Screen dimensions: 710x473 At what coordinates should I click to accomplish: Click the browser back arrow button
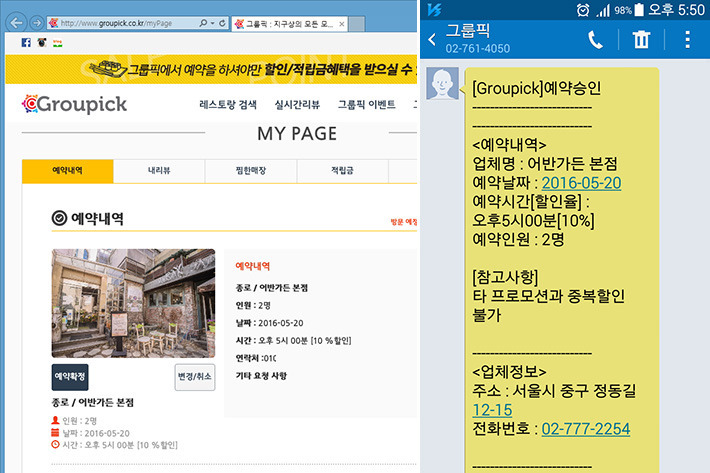tap(17, 23)
